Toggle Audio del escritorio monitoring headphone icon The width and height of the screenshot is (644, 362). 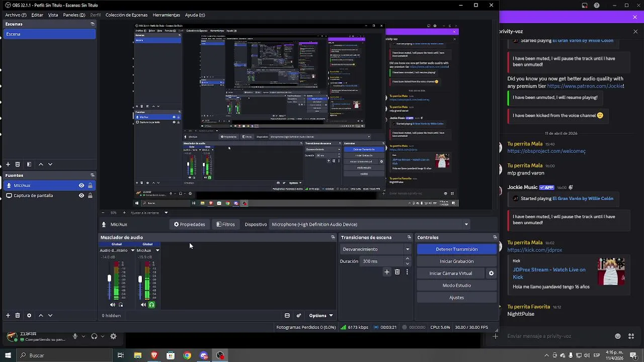pyautogui.click(x=121, y=305)
